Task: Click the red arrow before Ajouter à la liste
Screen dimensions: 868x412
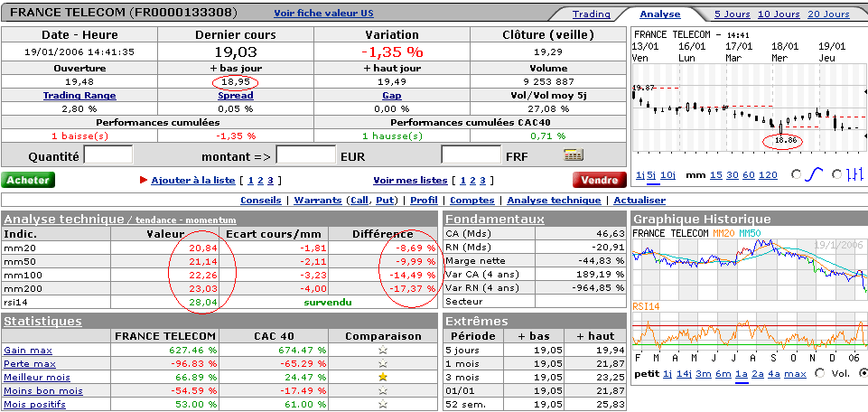Action: click(144, 180)
